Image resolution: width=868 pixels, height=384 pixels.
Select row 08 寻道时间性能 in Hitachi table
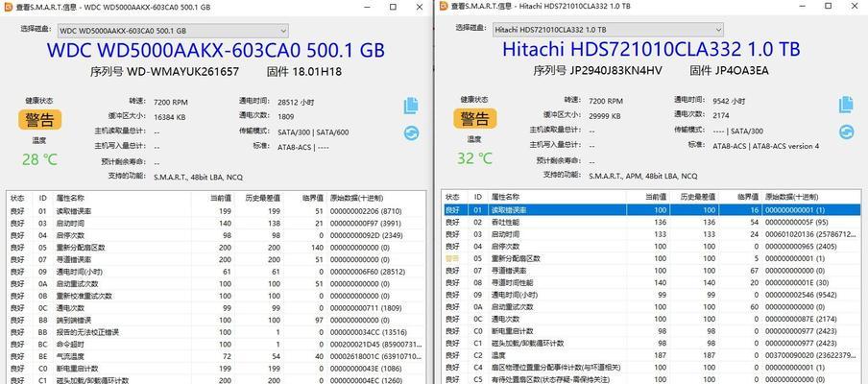pyautogui.click(x=652, y=283)
